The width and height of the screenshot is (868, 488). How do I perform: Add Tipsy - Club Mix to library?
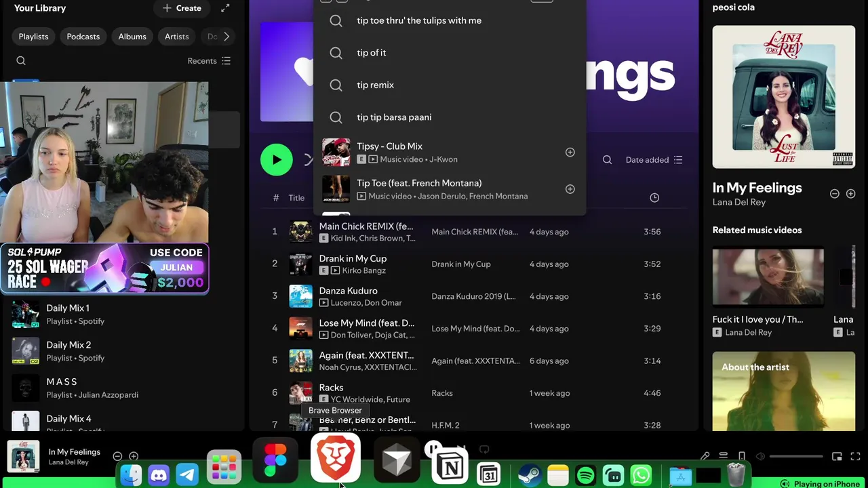pyautogui.click(x=570, y=152)
